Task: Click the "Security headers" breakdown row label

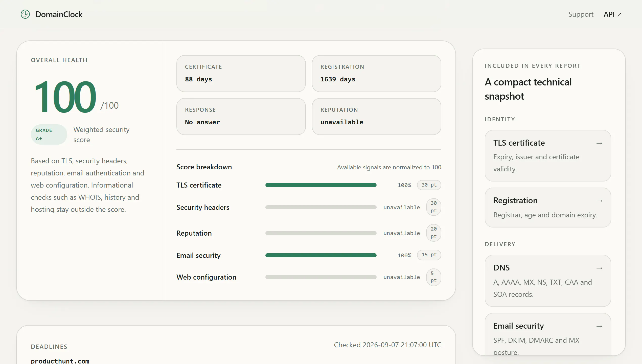Action: [x=203, y=208]
